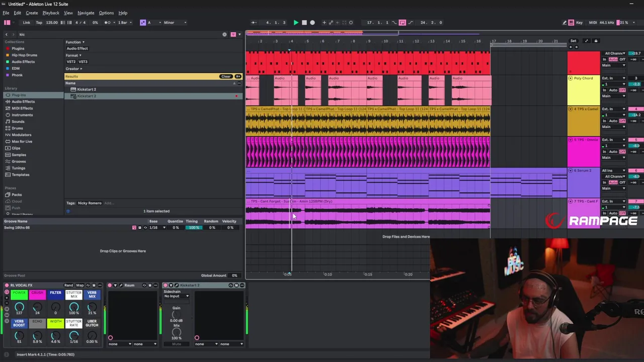Toggle computer MIDI keyboard icon
Image resolution: width=644 pixels, height=362 pixels.
(x=571, y=23)
